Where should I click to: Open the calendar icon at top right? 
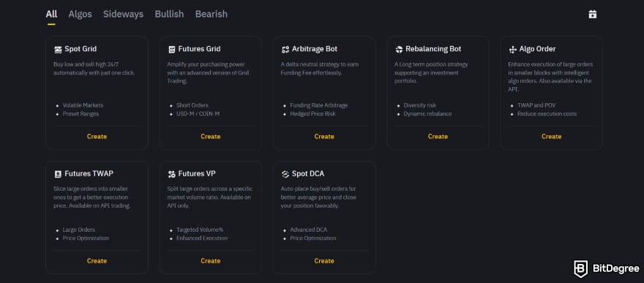pyautogui.click(x=592, y=15)
